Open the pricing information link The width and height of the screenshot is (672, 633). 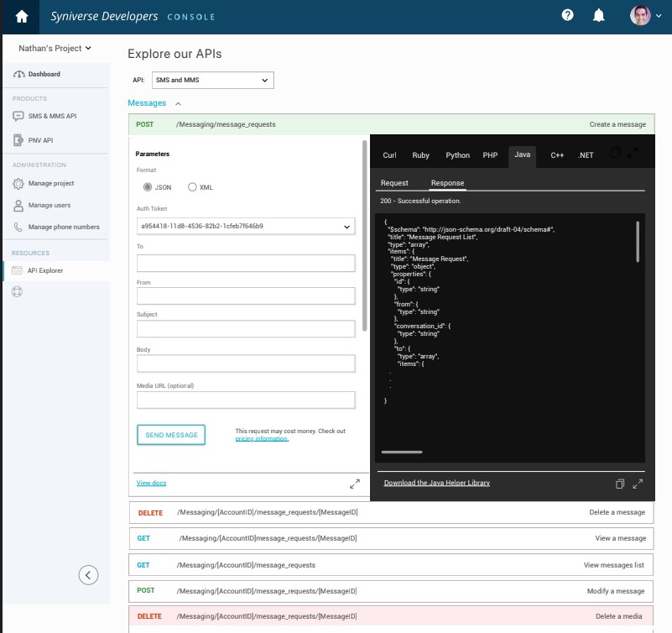[262, 438]
